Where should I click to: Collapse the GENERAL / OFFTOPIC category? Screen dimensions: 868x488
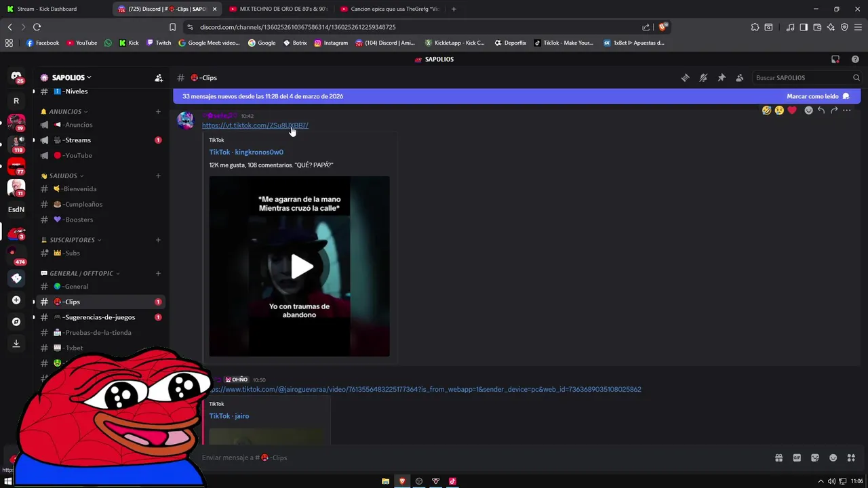coord(81,273)
